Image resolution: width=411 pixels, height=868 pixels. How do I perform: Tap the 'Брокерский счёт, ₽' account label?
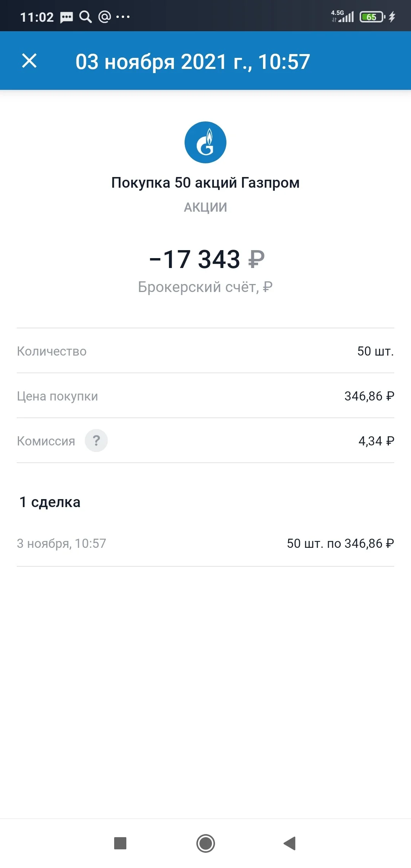point(205,287)
